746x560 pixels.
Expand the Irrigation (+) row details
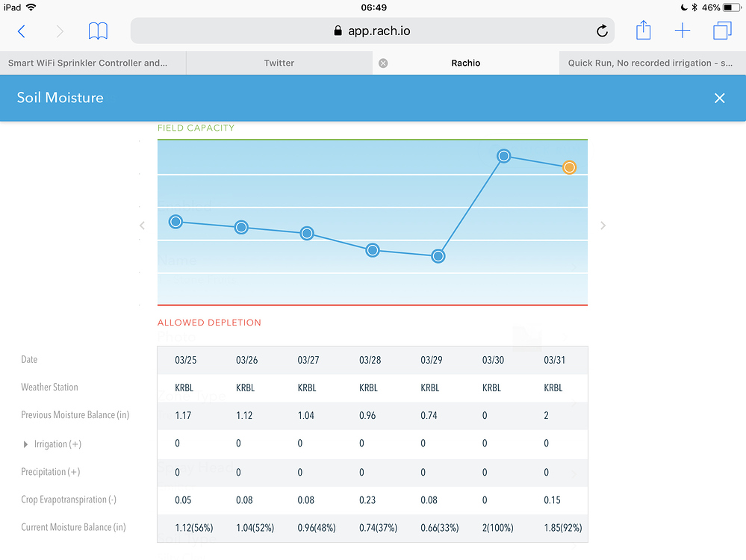tap(26, 444)
